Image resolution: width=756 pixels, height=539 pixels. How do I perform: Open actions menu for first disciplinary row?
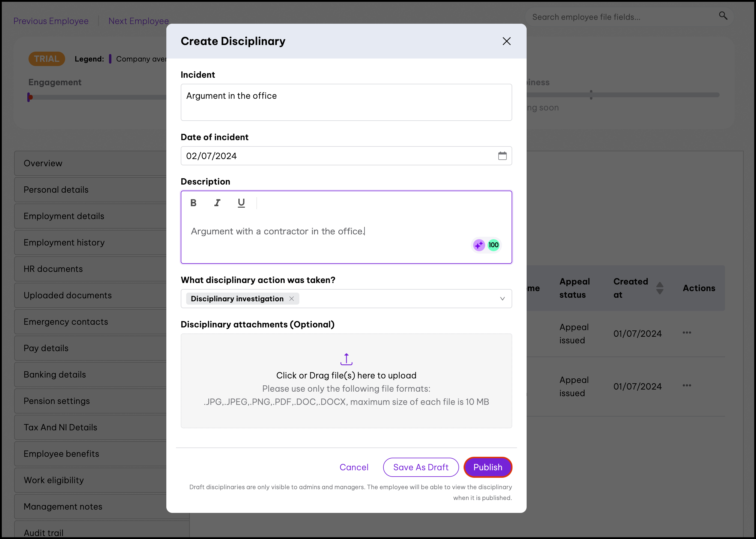(x=687, y=333)
